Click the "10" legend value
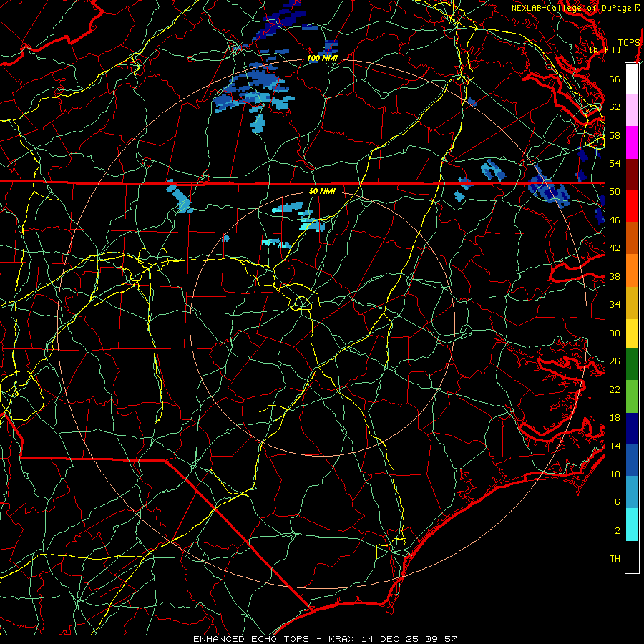The height and width of the screenshot is (644, 644). pyautogui.click(x=615, y=474)
